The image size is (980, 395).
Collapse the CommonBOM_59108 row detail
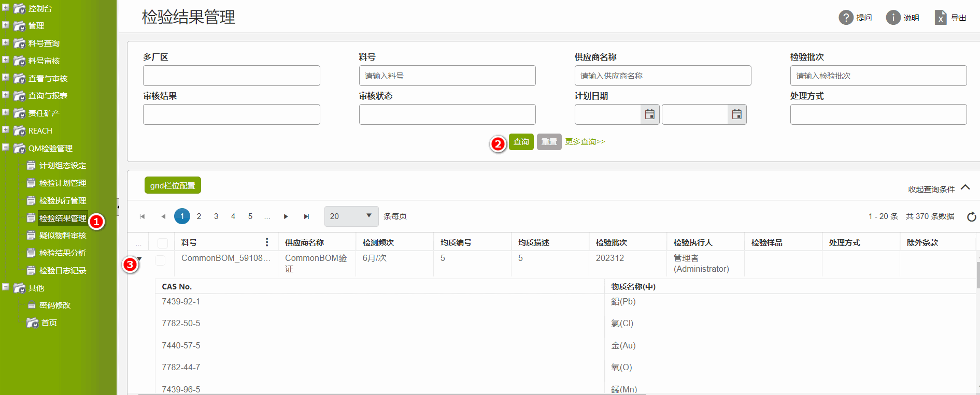139,259
